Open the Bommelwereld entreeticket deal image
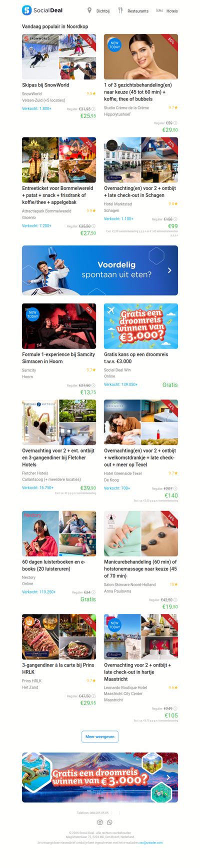Viewport: 200px width, 868px height. [59, 160]
